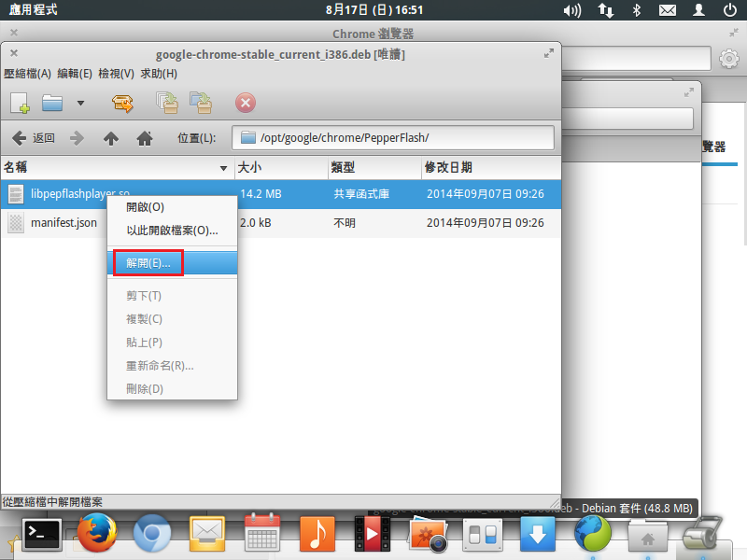This screenshot has height=560, width=747.
Task: Click the extract archive toolbar icon
Action: (122, 103)
